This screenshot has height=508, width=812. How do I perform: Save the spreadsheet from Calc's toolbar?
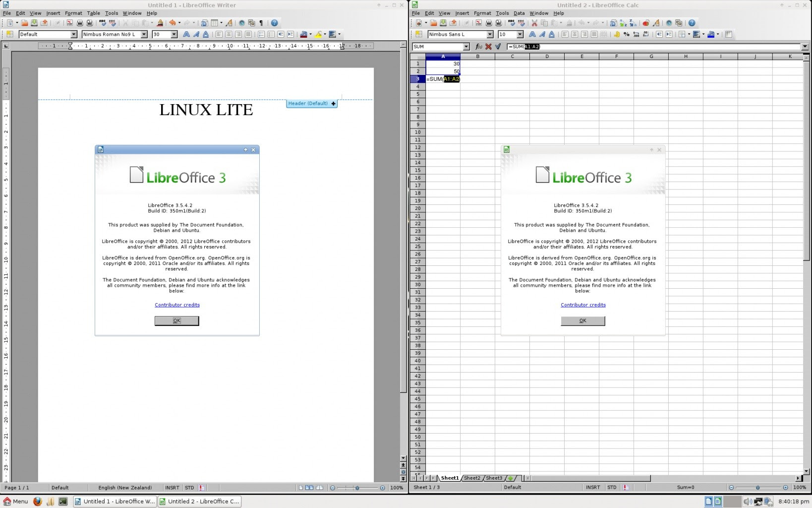(x=443, y=23)
